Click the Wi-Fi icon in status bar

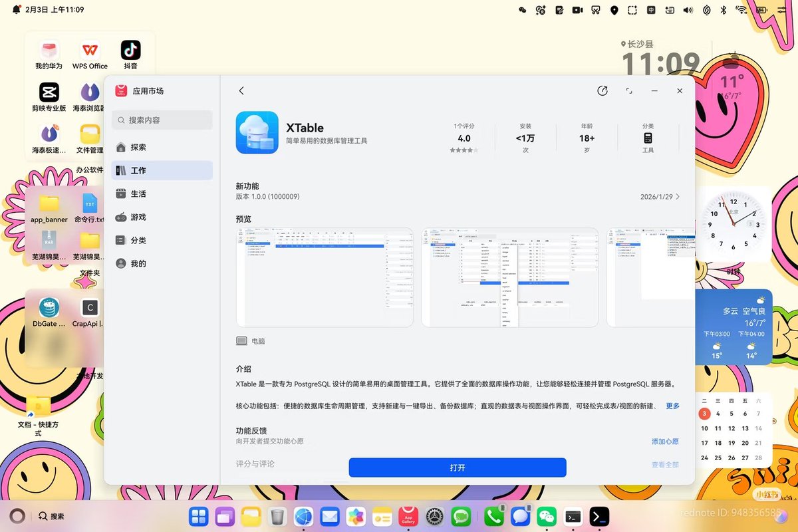pos(741,10)
